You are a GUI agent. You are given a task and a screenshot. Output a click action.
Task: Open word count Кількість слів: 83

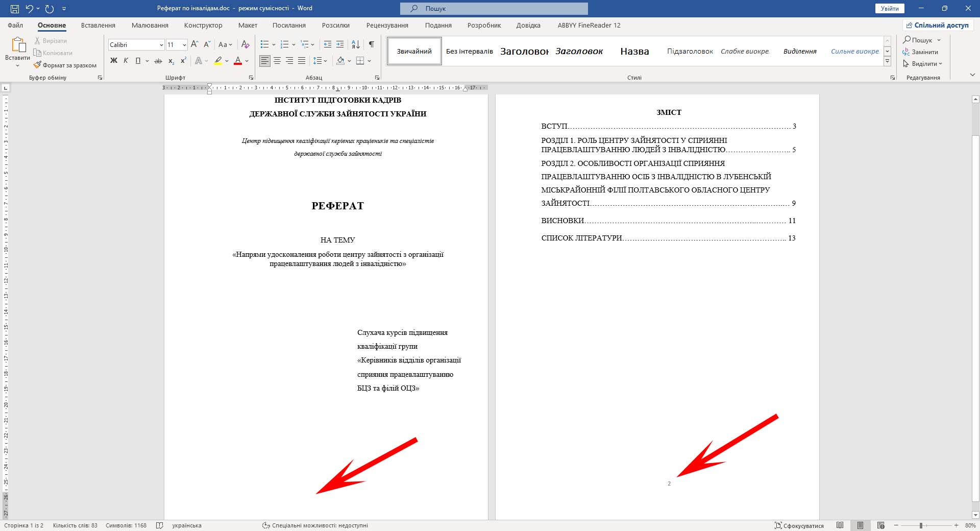[75, 525]
